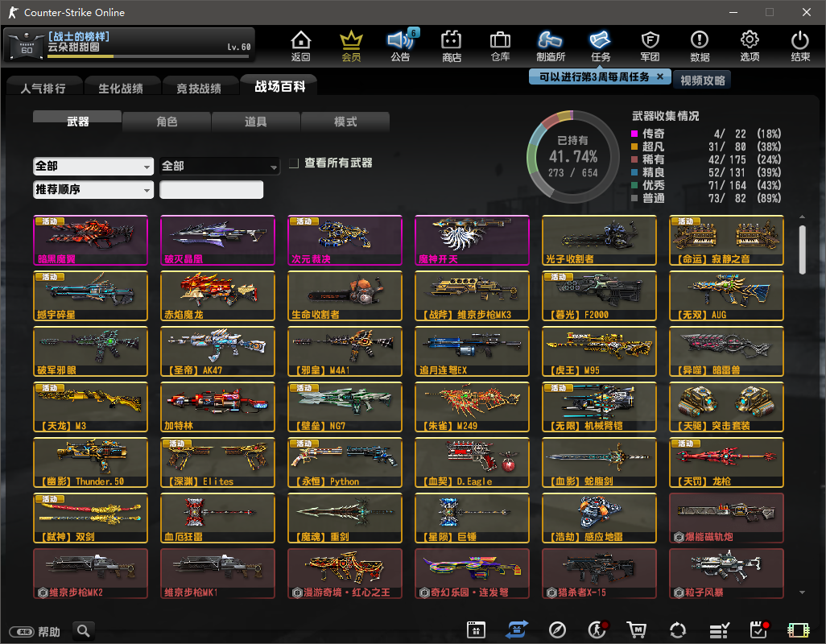
Task: Click the film strip icon
Action: tap(798, 630)
